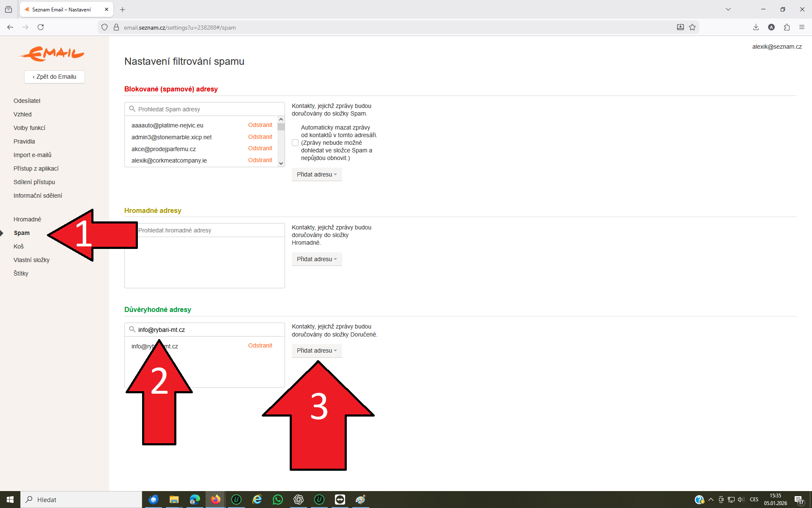Image resolution: width=812 pixels, height=508 pixels.
Task: Open the Firefox application menu icon
Action: click(x=802, y=27)
